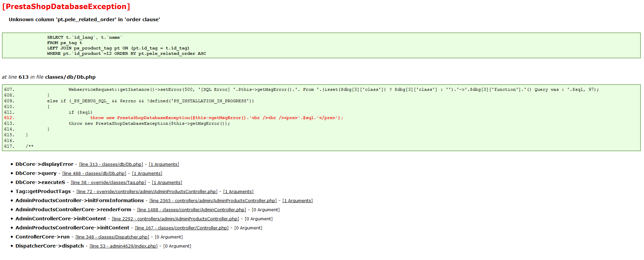Screen dimensions: 644x260
Task: Click "[0 Argument]" beside AdminControllerCore->initContent
Action: (259, 219)
